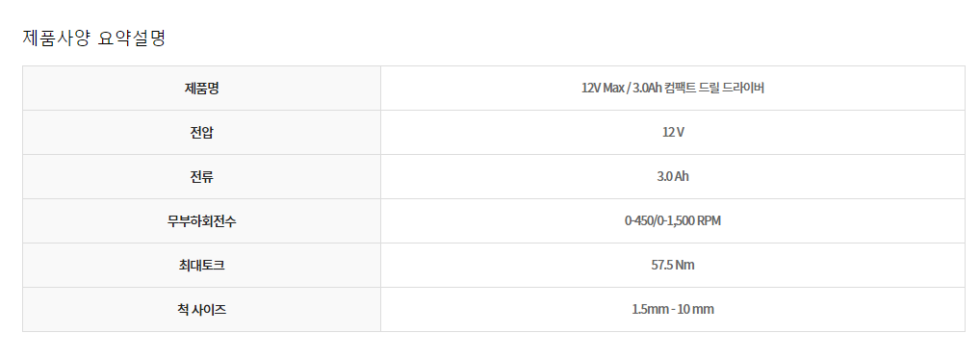The image size is (980, 359).
Task: Click the Nm unit text
Action: 686,266
